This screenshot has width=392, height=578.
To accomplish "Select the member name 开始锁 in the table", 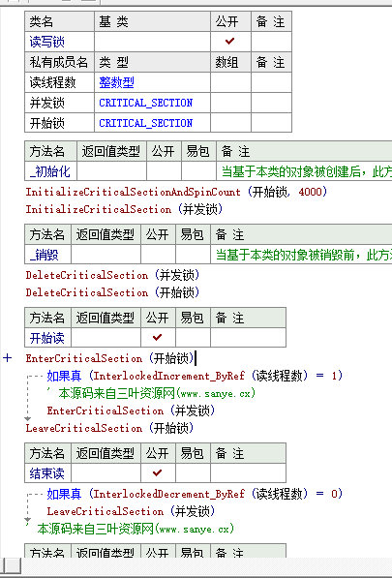I will pyautogui.click(x=47, y=123).
